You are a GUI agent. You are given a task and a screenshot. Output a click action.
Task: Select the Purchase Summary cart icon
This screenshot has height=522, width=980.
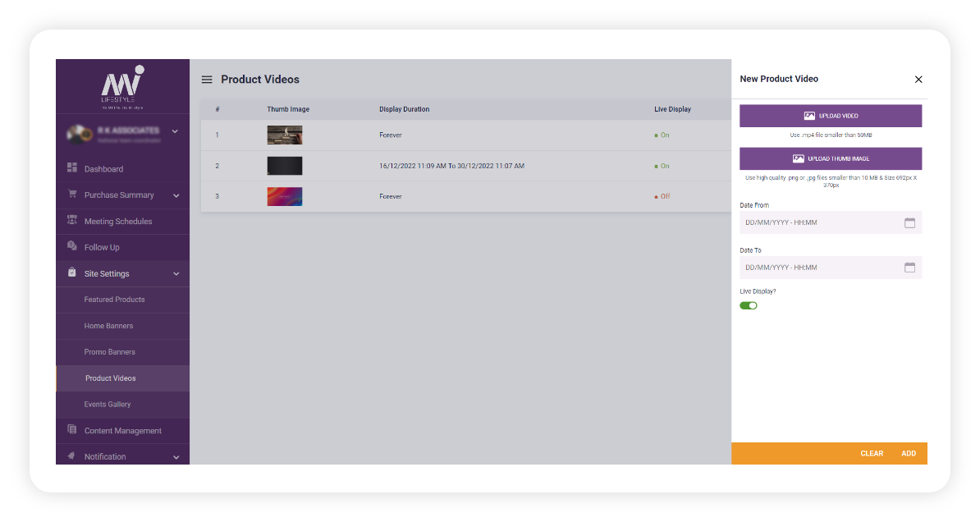point(71,195)
